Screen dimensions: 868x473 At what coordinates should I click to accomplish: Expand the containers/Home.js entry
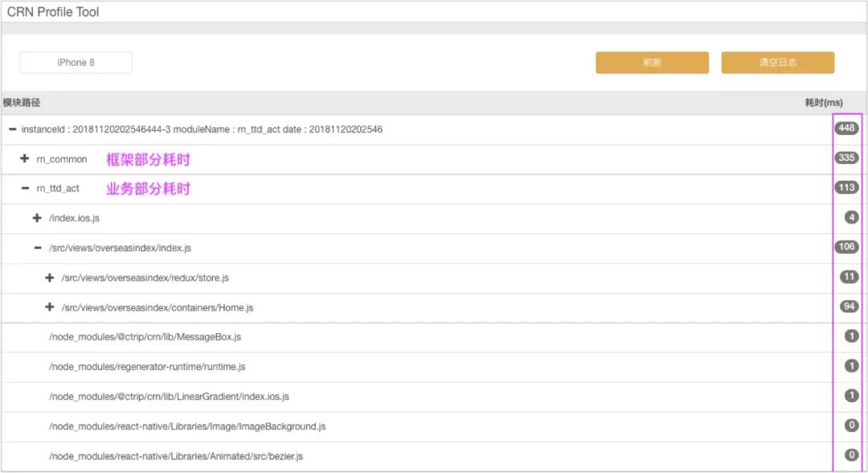[50, 306]
